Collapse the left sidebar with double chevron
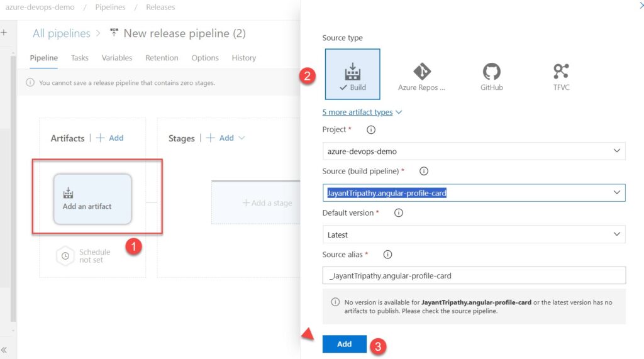 click(x=4, y=350)
